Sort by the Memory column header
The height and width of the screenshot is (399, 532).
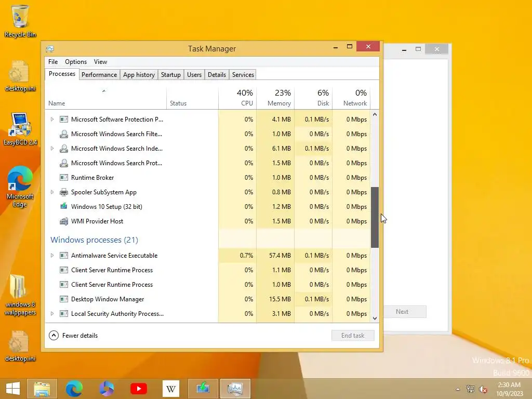coord(275,98)
